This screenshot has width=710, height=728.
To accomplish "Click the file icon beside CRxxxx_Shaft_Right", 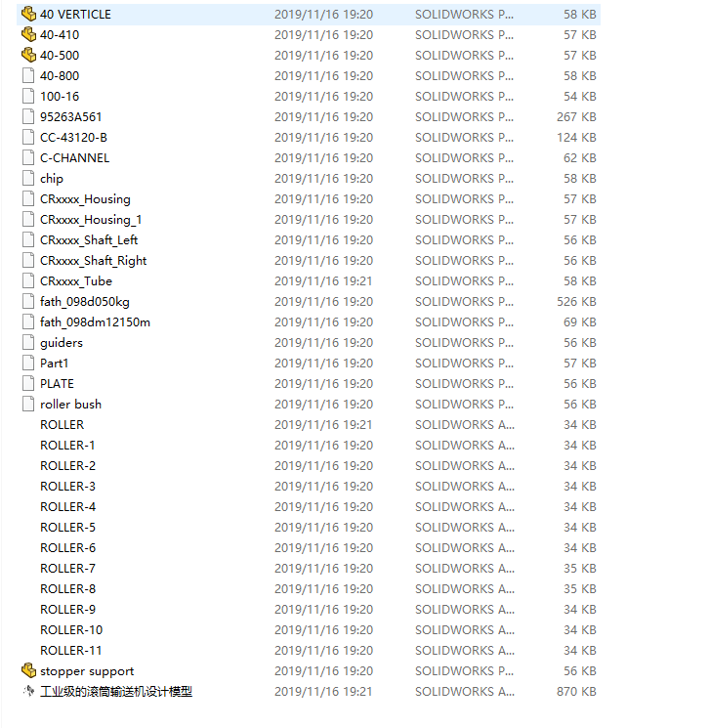I will (x=28, y=261).
